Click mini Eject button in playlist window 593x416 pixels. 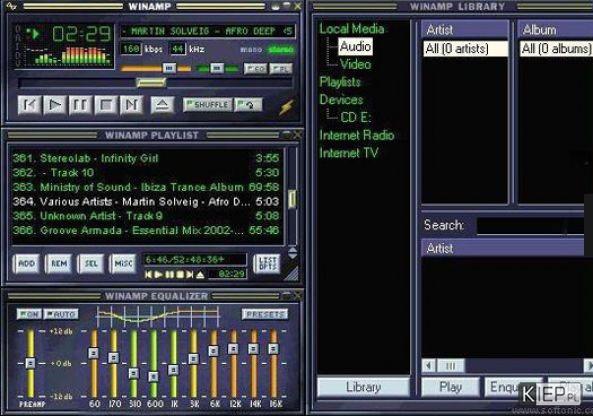coord(200,275)
